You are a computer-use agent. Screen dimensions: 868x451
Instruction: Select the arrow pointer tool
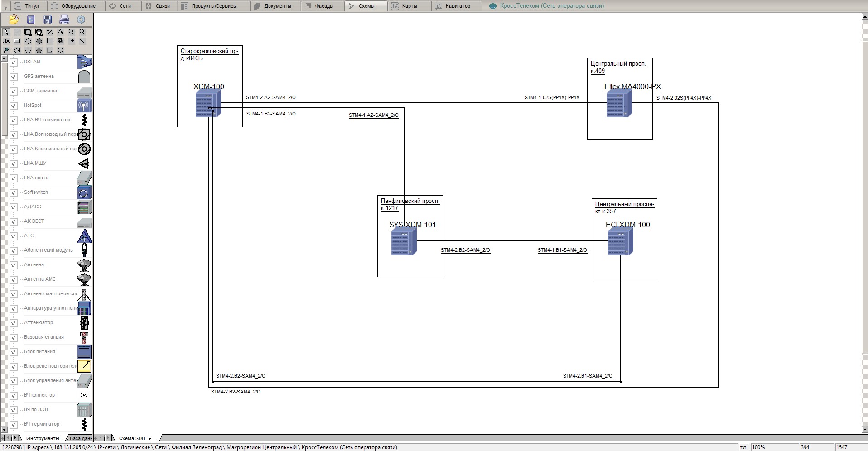(x=6, y=32)
